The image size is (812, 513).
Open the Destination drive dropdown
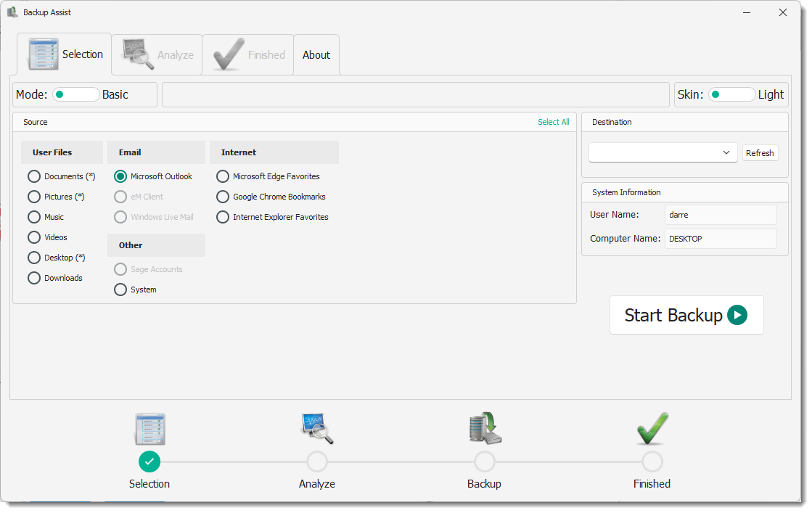[x=663, y=152]
